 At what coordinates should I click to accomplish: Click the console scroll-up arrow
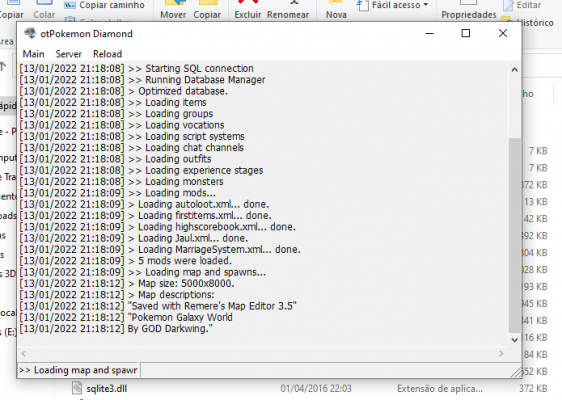click(x=515, y=70)
